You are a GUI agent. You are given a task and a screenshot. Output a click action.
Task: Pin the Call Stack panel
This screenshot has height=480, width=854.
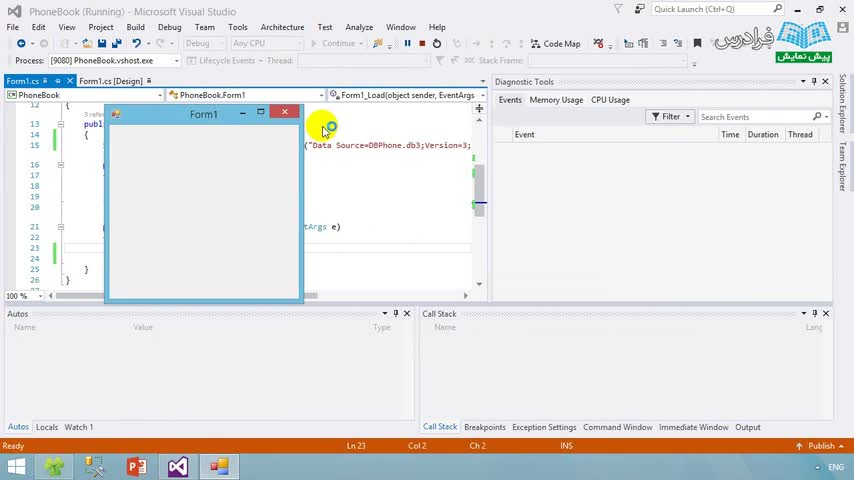pyautogui.click(x=815, y=314)
